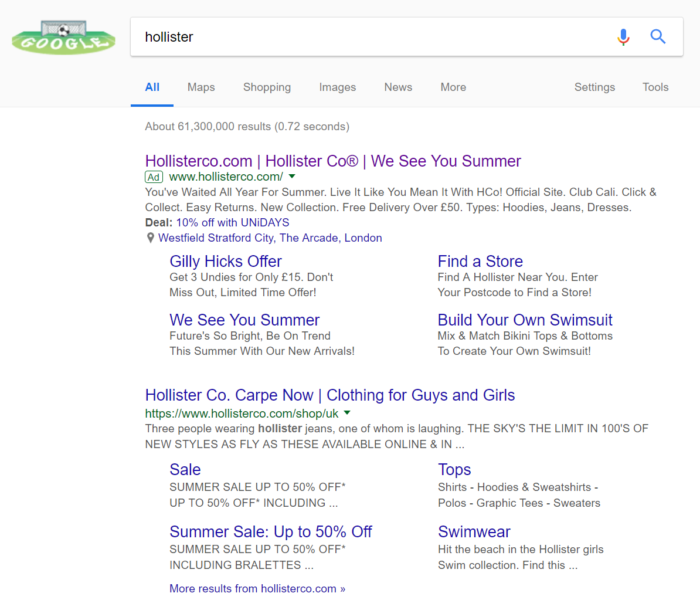This screenshot has width=700, height=610.
Task: Open the Hollisterco.com We See You Summer ad
Action: 333,161
